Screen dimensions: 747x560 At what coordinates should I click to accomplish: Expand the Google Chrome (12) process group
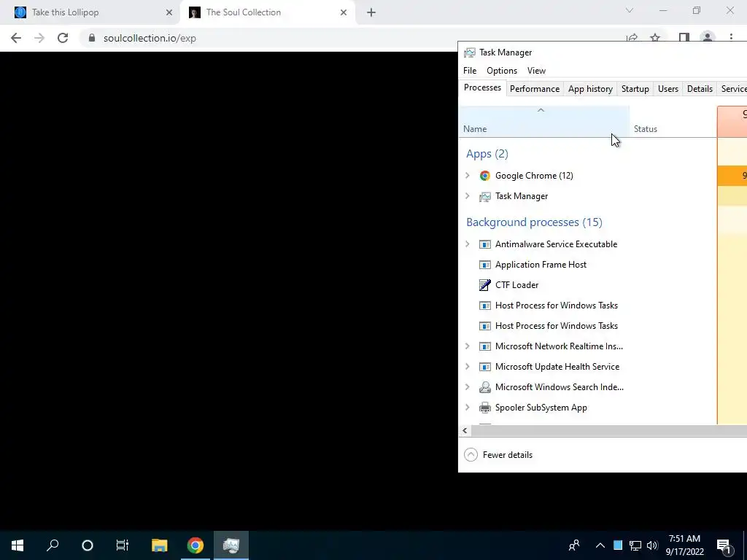pyautogui.click(x=468, y=176)
